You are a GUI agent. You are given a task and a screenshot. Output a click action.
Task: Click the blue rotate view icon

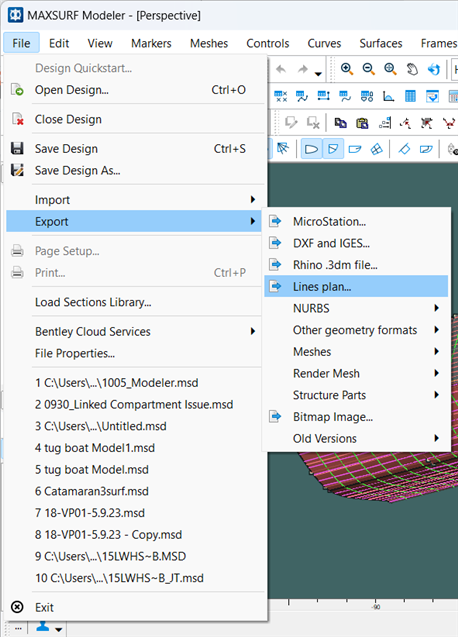pyautogui.click(x=434, y=69)
